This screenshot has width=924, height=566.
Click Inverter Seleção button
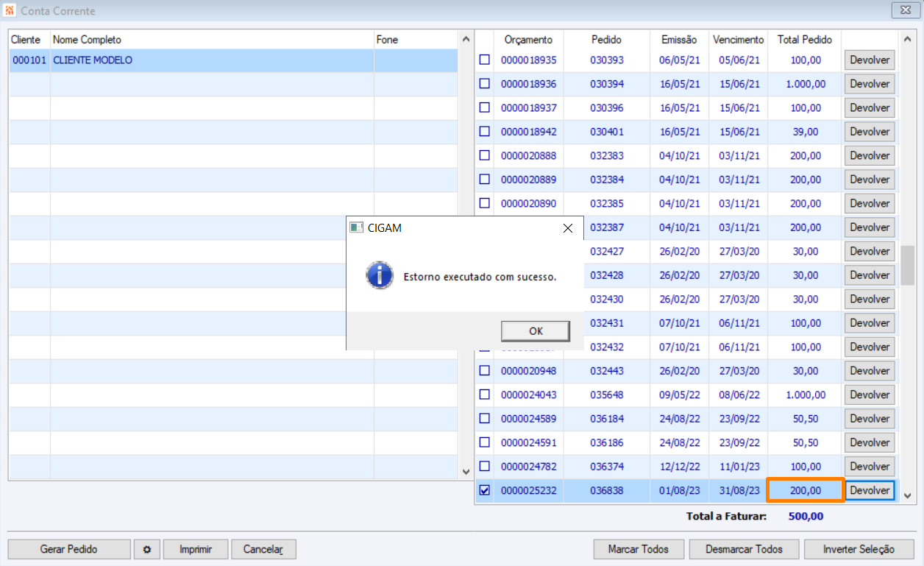click(859, 549)
